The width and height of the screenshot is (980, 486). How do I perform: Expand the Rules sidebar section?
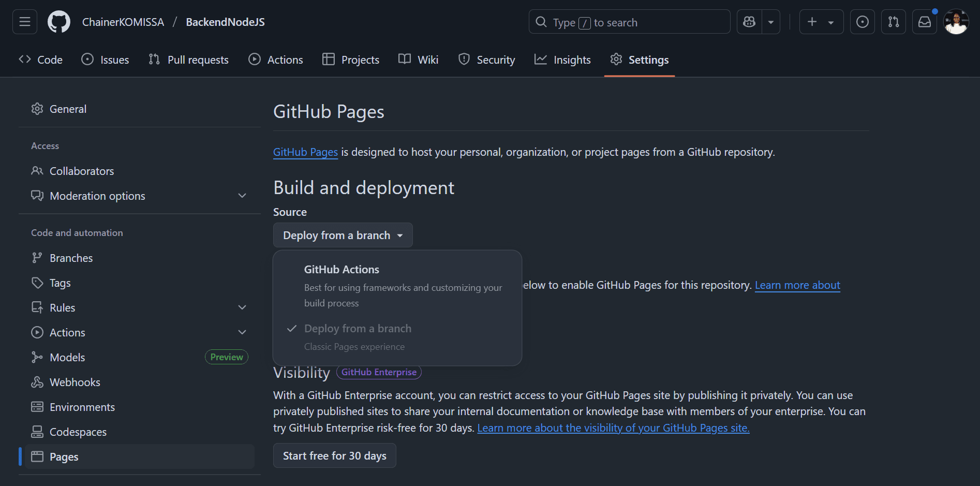242,307
